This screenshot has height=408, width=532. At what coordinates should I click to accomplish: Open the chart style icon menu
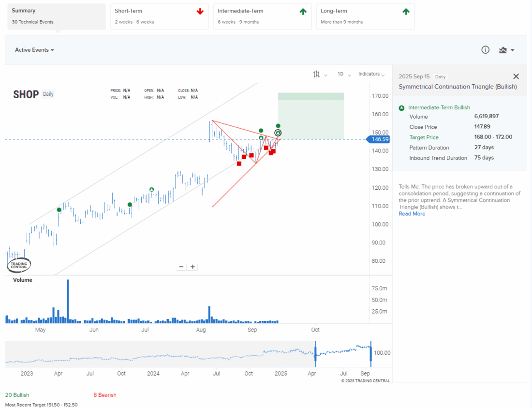pos(506,50)
